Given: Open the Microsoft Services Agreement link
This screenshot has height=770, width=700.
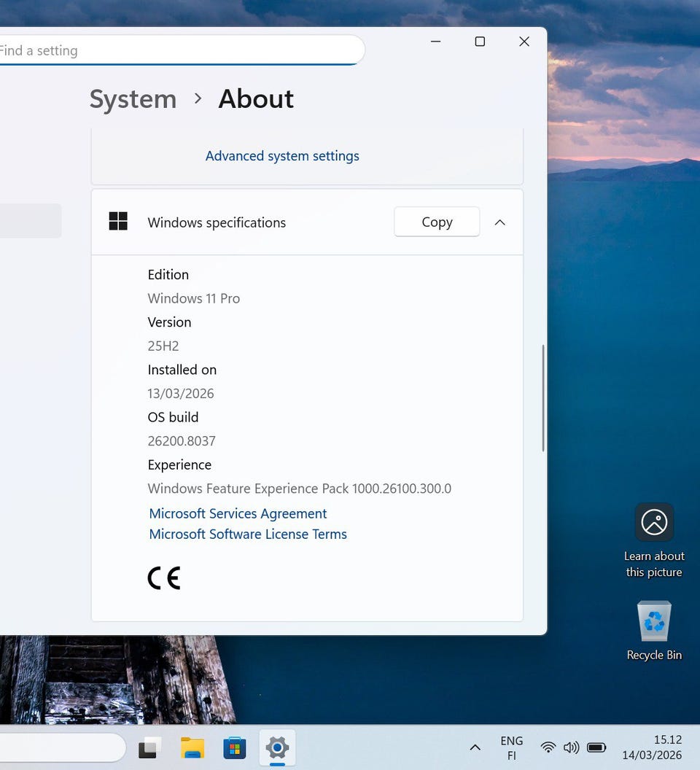Looking at the screenshot, I should tap(238, 513).
